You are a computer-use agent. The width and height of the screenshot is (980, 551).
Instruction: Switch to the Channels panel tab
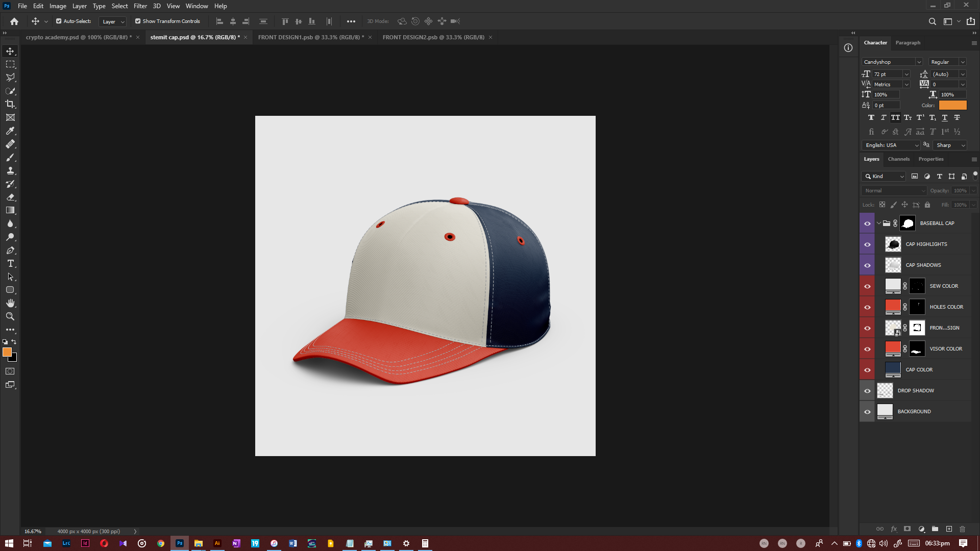(x=899, y=159)
